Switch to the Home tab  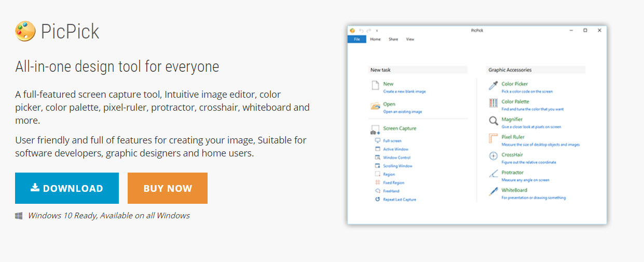(375, 39)
